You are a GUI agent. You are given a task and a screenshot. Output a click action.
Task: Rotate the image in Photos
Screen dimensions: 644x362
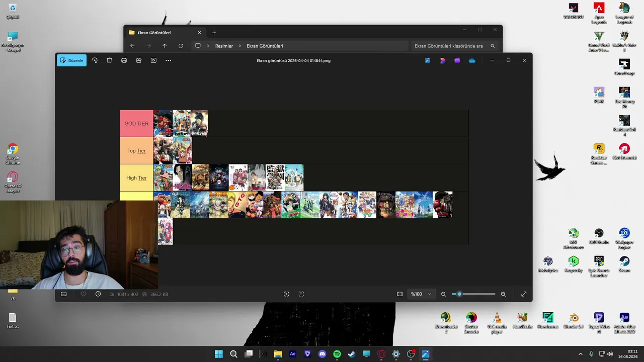95,60
